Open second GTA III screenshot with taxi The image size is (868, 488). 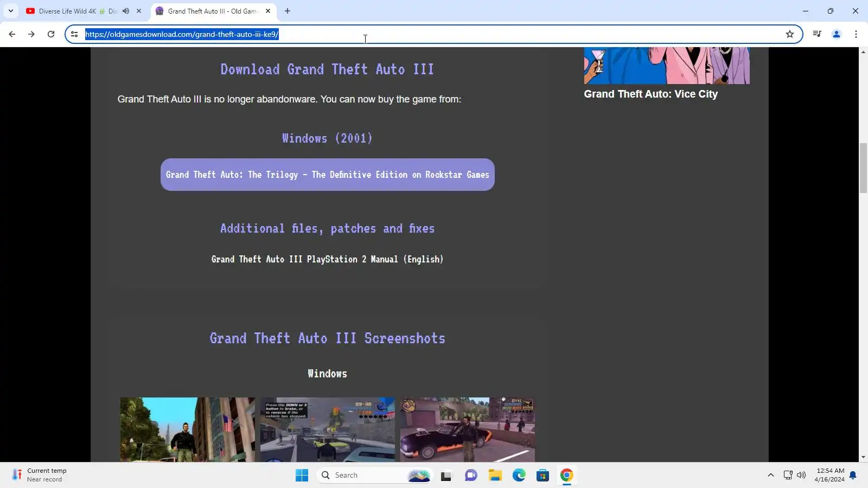pos(328,429)
